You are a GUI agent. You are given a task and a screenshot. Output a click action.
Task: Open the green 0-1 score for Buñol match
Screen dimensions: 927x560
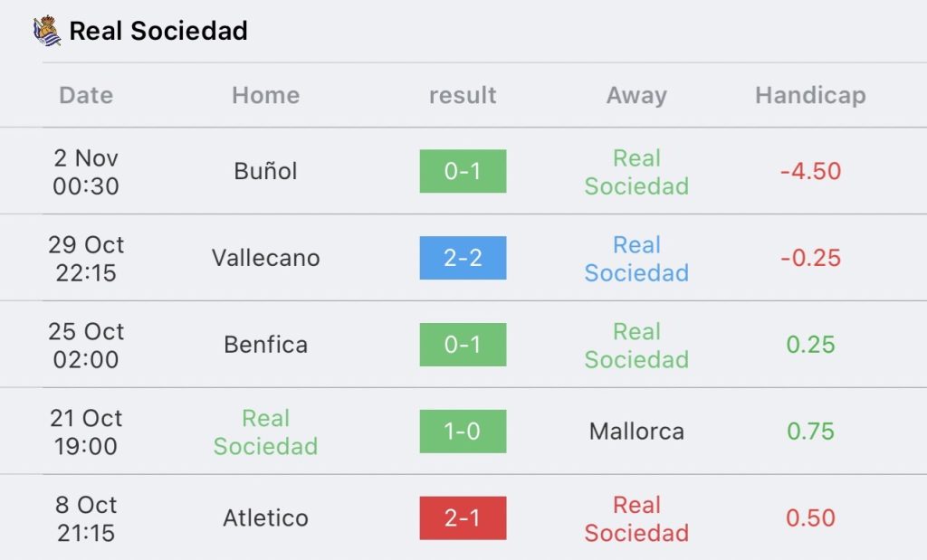point(463,171)
